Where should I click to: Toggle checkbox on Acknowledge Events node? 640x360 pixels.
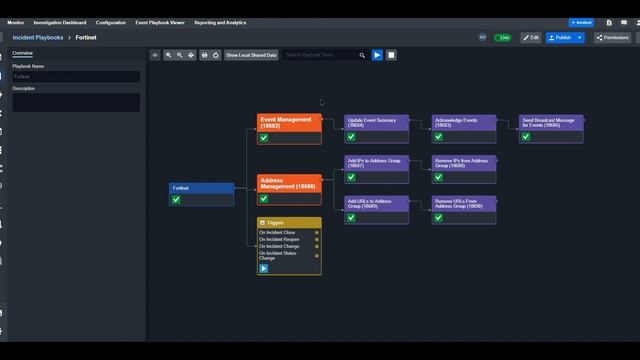(x=438, y=137)
